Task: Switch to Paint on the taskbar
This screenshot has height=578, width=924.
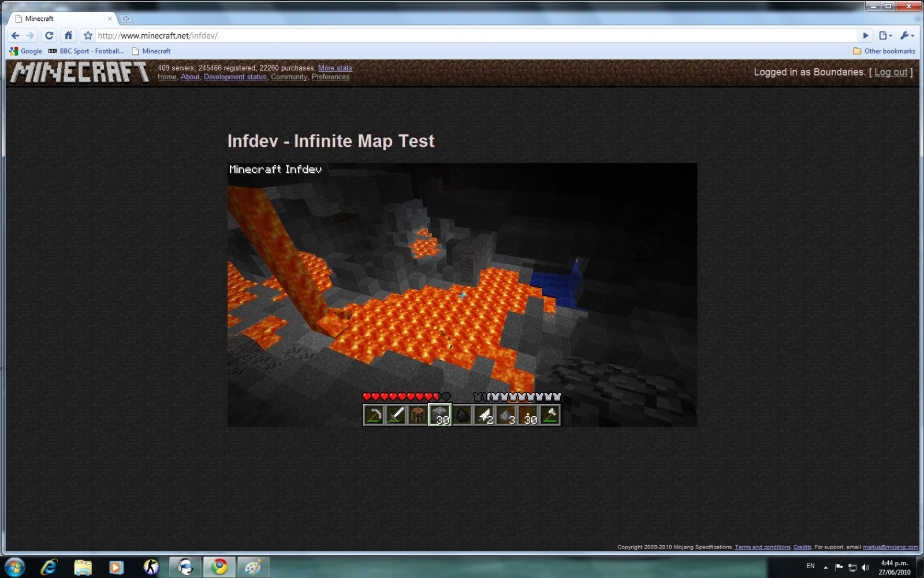Action: point(254,568)
